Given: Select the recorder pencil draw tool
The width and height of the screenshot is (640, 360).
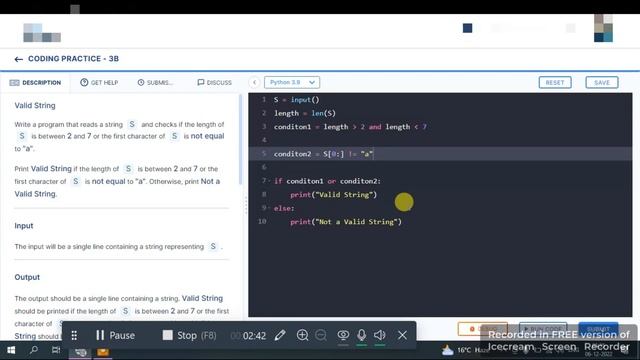Looking at the screenshot, I should tap(280, 336).
